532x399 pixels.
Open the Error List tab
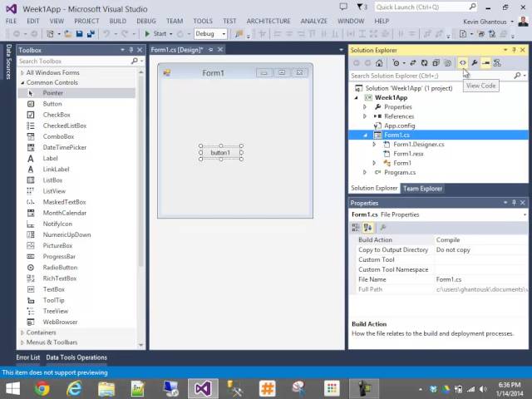click(x=27, y=357)
